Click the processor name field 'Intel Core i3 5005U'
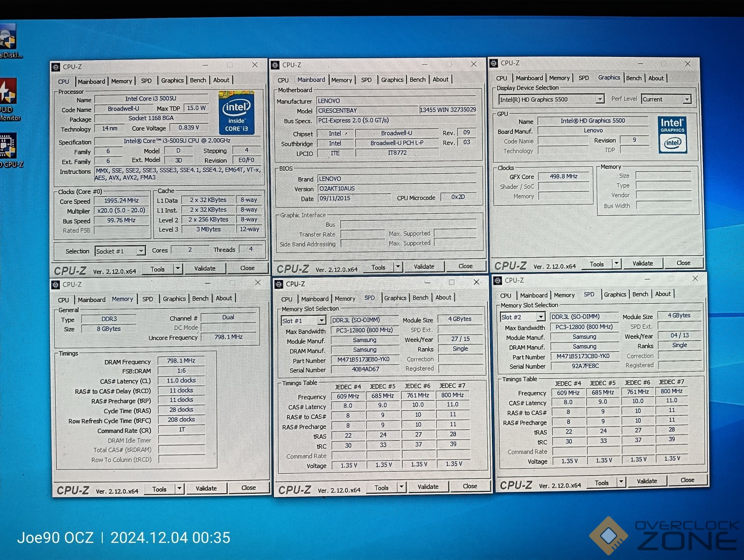744x560 pixels. pos(151,99)
